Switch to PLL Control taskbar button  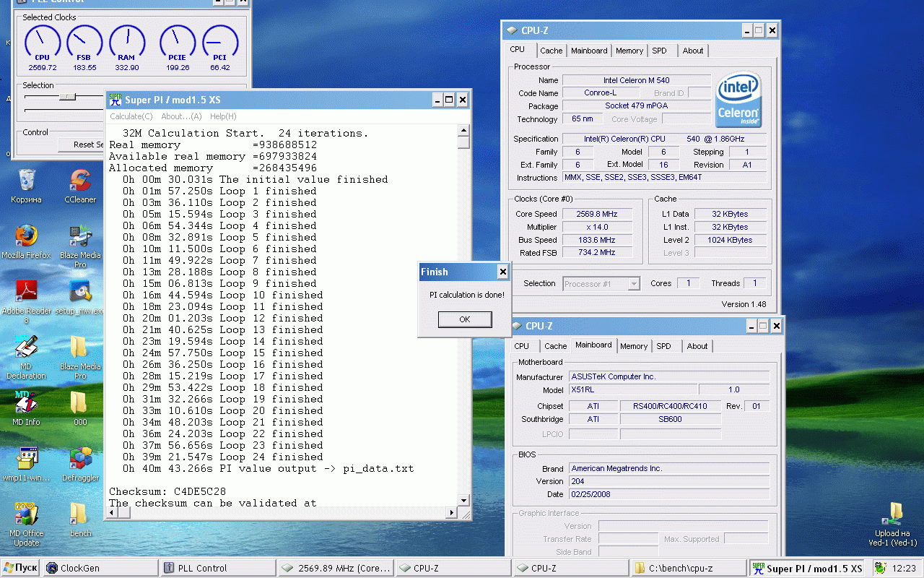click(x=219, y=568)
